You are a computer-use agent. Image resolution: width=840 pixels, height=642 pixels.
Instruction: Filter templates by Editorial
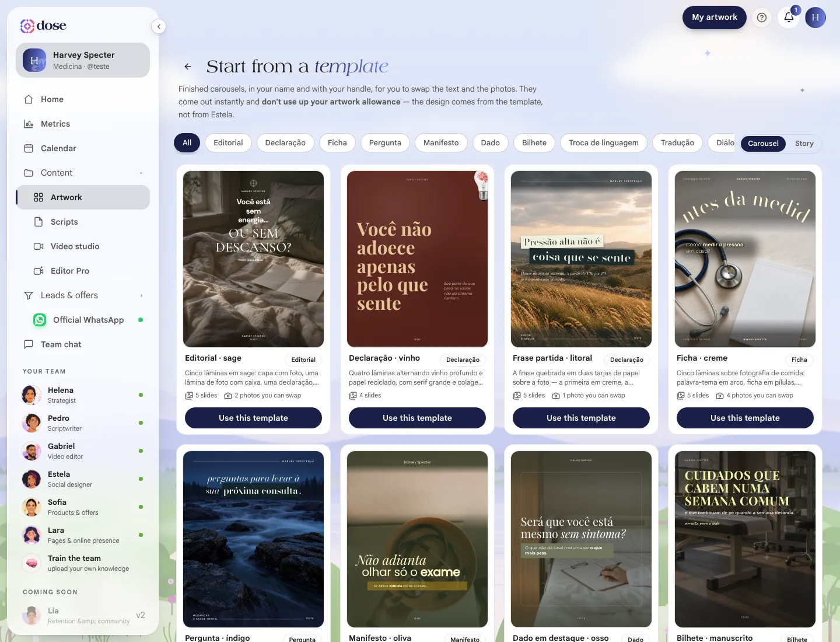228,142
